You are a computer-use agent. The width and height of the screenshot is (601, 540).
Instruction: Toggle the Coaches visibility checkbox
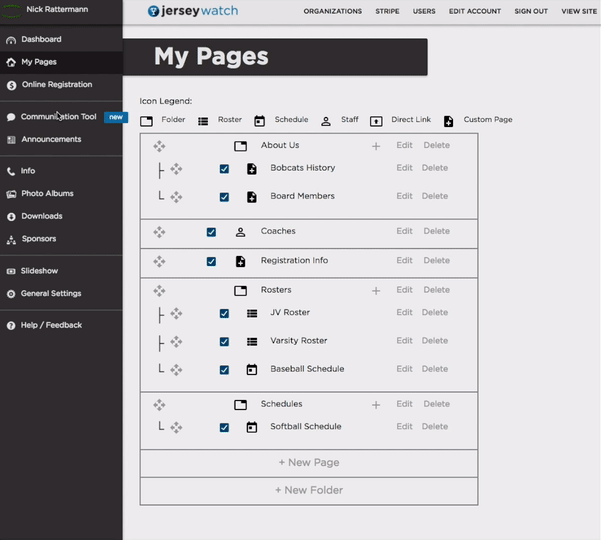point(211,232)
